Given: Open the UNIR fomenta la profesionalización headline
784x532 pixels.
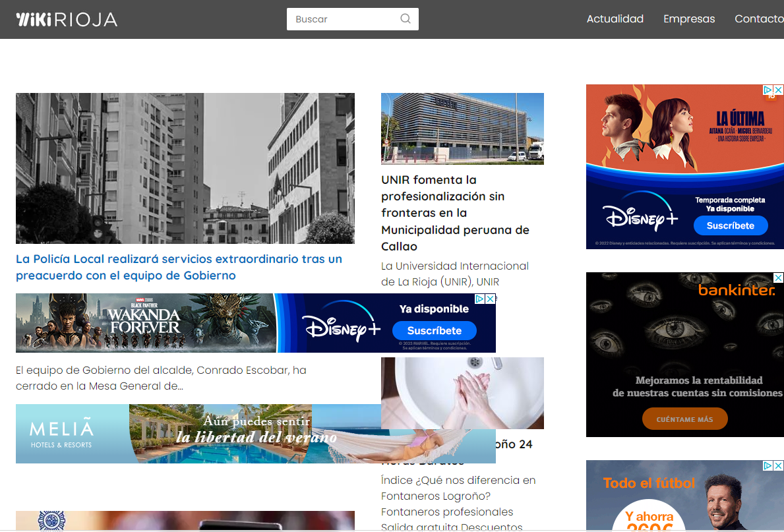Looking at the screenshot, I should [455, 213].
